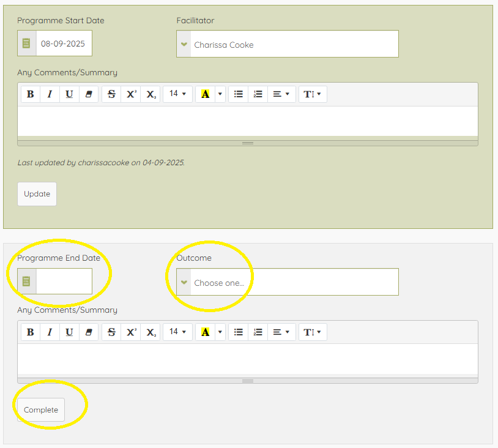This screenshot has height=448, width=498.
Task: Apply Superscript in the upper comments editor
Action: coord(131,94)
